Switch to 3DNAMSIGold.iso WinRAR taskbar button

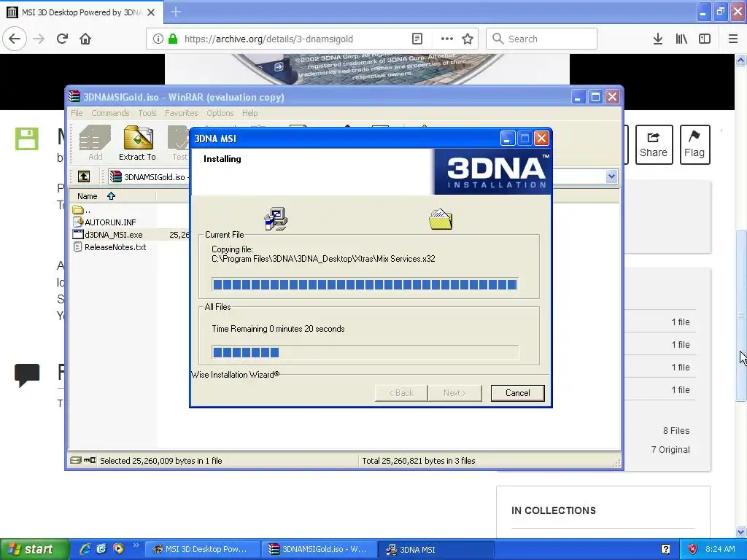pyautogui.click(x=320, y=549)
